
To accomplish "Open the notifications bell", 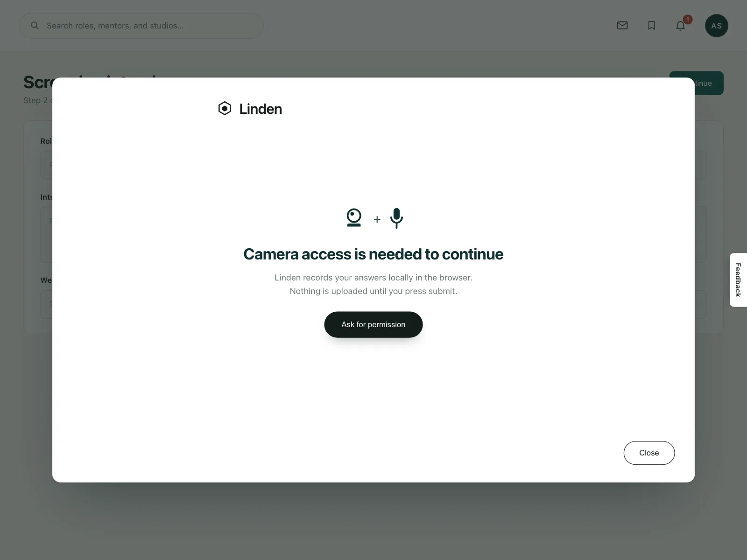I will click(681, 26).
